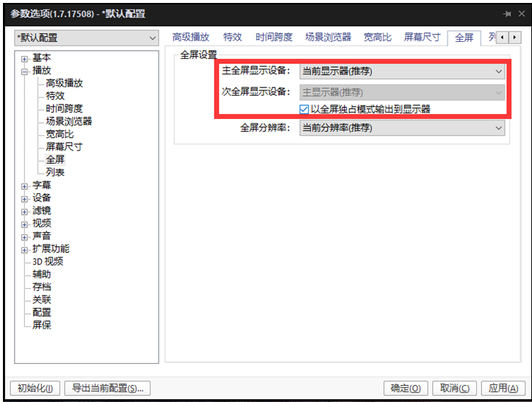Image resolution: width=532 pixels, height=402 pixels.
Task: Select 场景浏览器 in the left tree
Action: pos(68,121)
